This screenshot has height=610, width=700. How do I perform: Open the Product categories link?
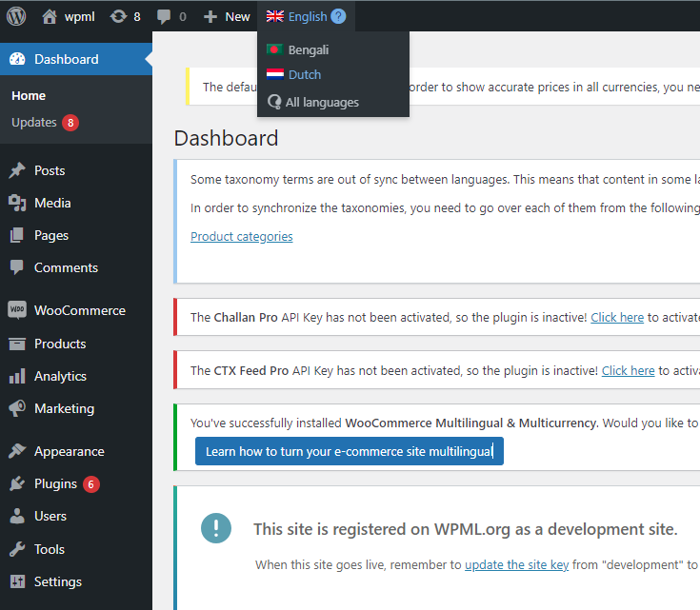[x=242, y=236]
